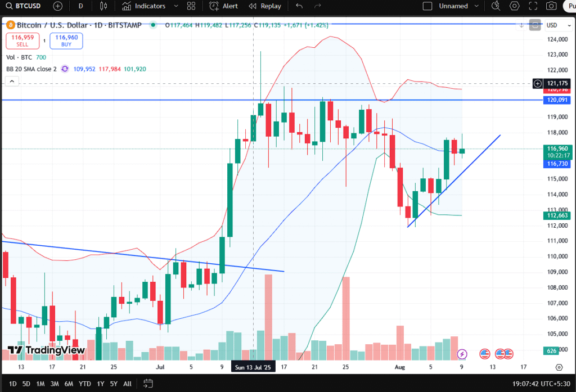Click the add symbol plus icon
Viewport: 576px width, 392px height.
click(58, 6)
